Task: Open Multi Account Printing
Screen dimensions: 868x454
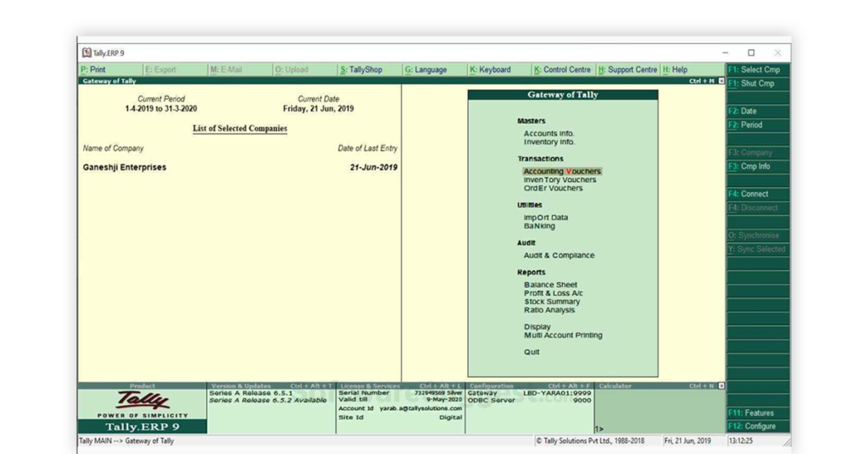Action: [563, 335]
